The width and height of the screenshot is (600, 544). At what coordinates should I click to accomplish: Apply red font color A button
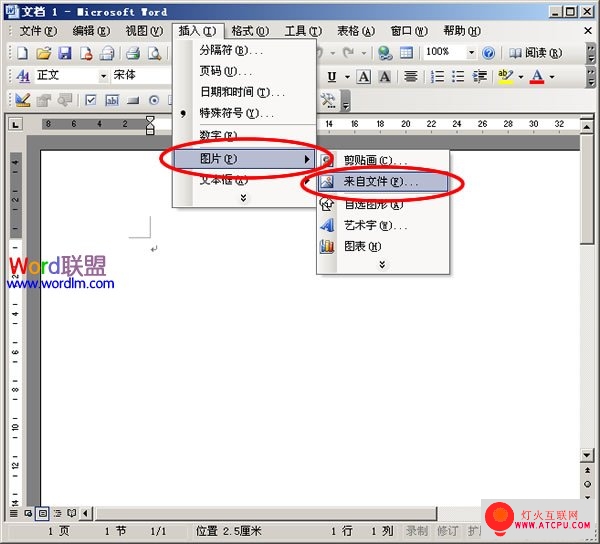537,77
